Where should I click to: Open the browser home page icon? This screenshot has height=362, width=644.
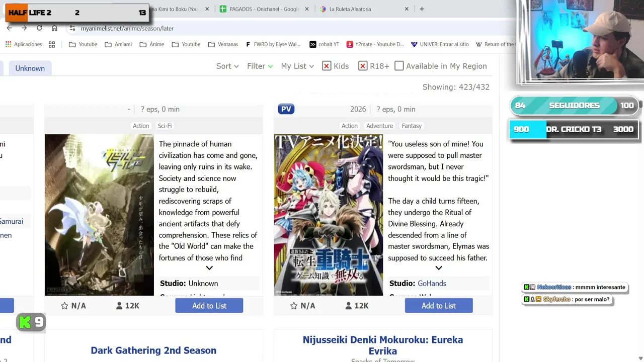coord(54,28)
